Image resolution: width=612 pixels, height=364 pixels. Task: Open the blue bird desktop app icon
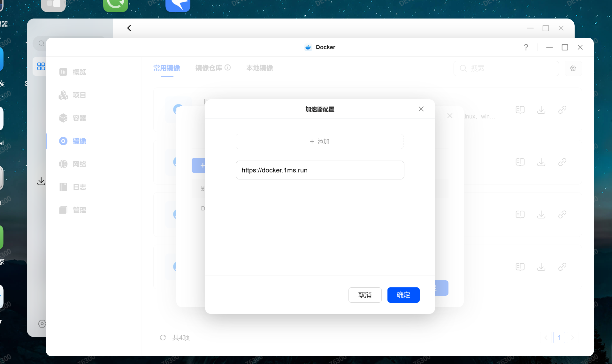(178, 5)
